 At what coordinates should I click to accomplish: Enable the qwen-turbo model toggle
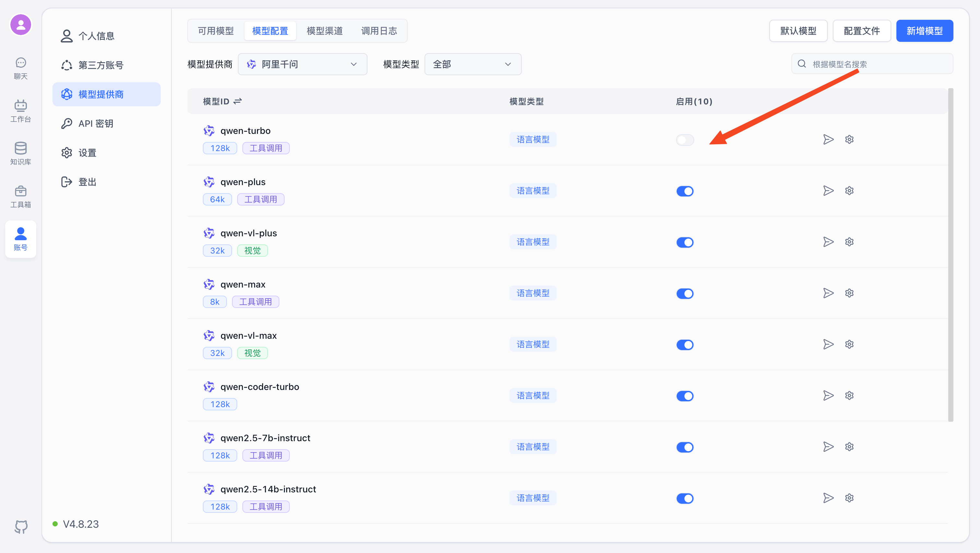(x=685, y=140)
